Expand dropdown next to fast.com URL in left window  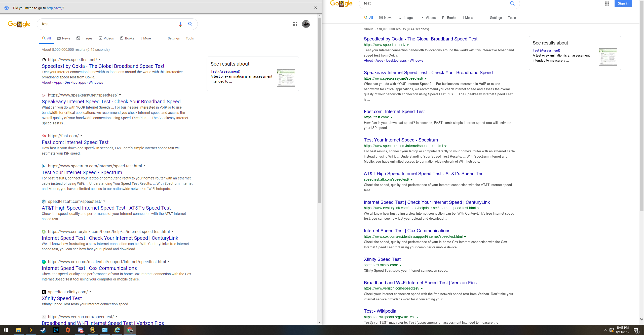[x=81, y=136]
